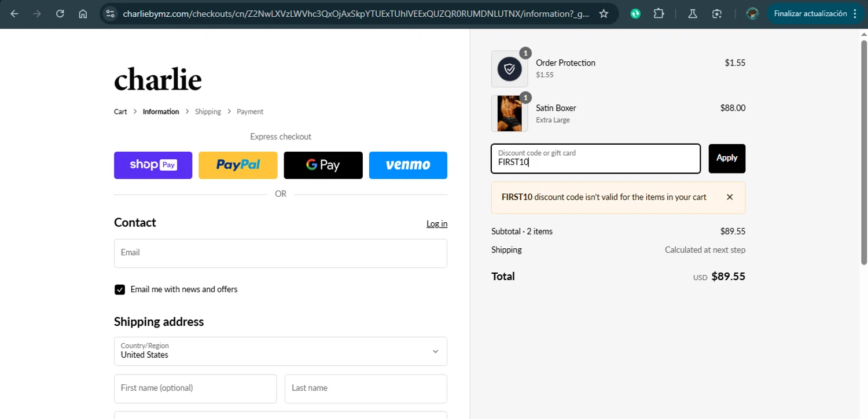Click the address bar URL
The width and height of the screenshot is (868, 419).
click(356, 13)
